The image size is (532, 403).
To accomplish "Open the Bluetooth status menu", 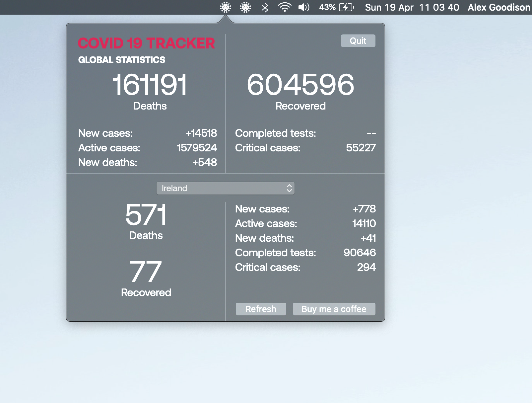I will click(x=264, y=7).
